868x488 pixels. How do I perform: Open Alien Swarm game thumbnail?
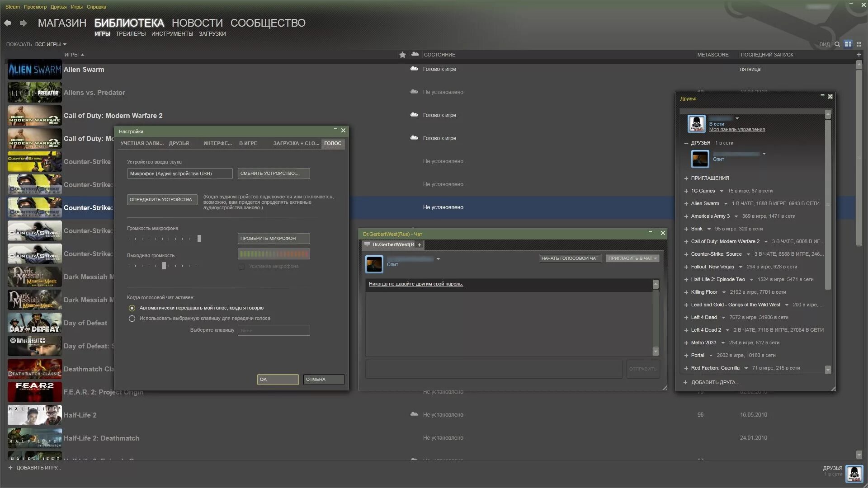point(35,70)
